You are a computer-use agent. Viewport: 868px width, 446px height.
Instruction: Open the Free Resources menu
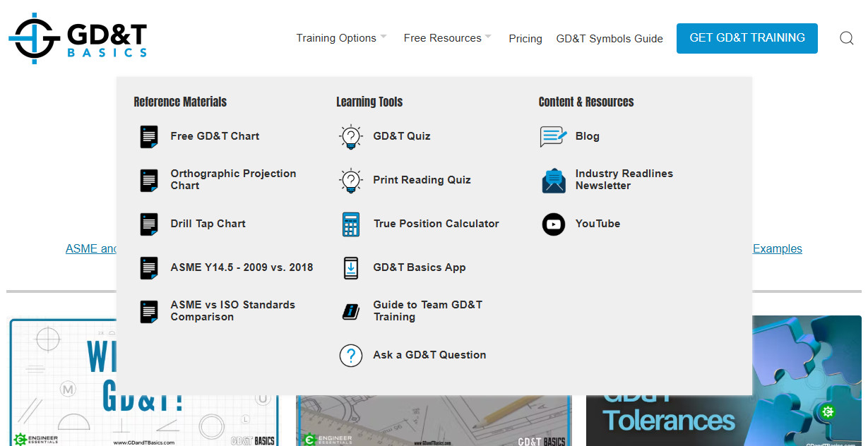point(443,38)
